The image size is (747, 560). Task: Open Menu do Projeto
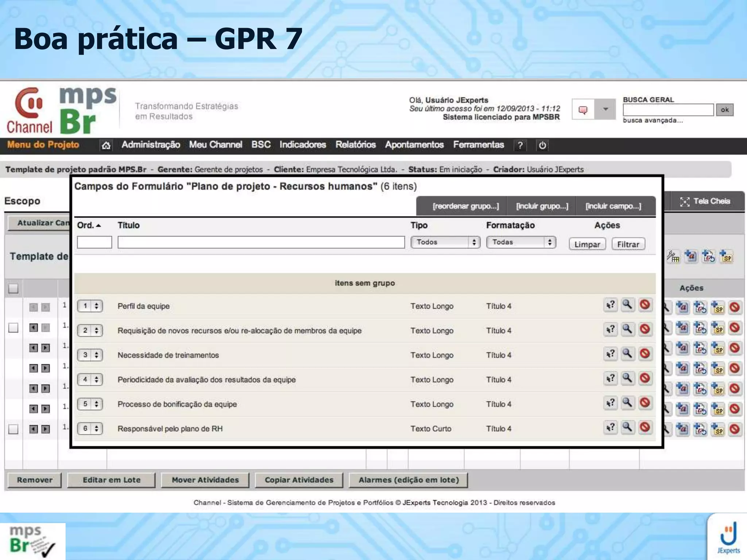coord(43,145)
